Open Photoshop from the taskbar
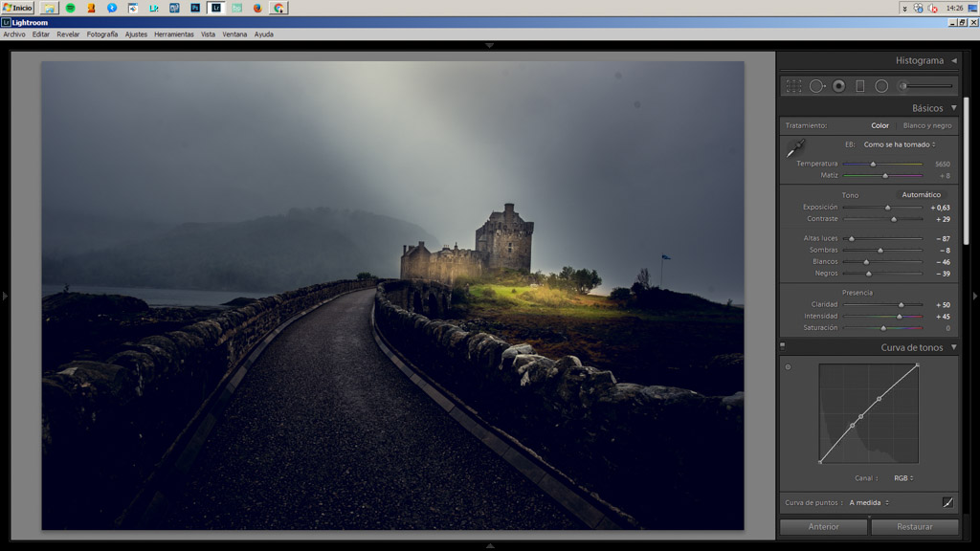980x551 pixels. click(x=195, y=8)
